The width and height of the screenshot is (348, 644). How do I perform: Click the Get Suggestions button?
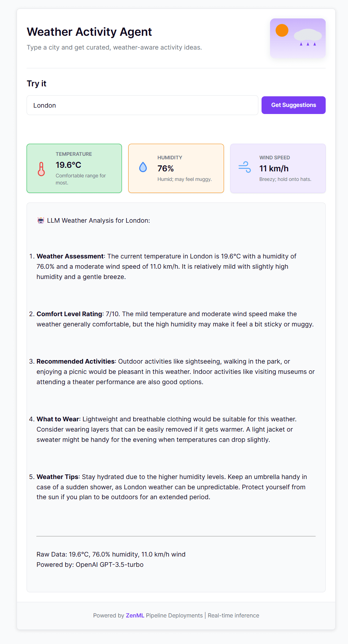point(293,105)
